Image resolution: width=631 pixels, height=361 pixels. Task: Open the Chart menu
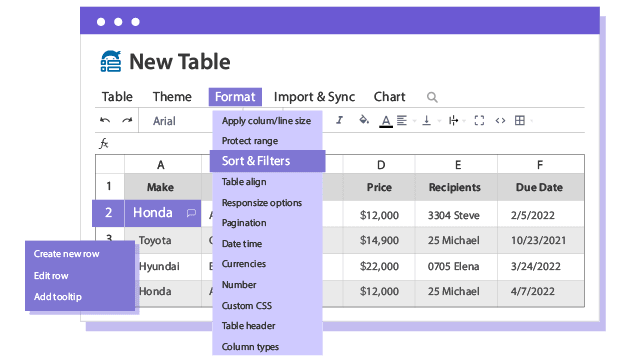click(x=390, y=97)
